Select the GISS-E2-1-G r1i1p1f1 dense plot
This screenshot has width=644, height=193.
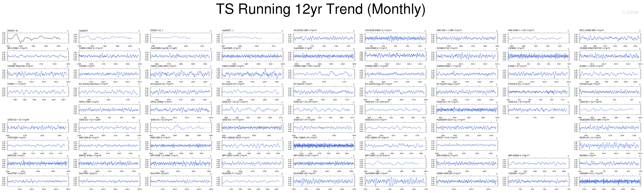(467, 110)
